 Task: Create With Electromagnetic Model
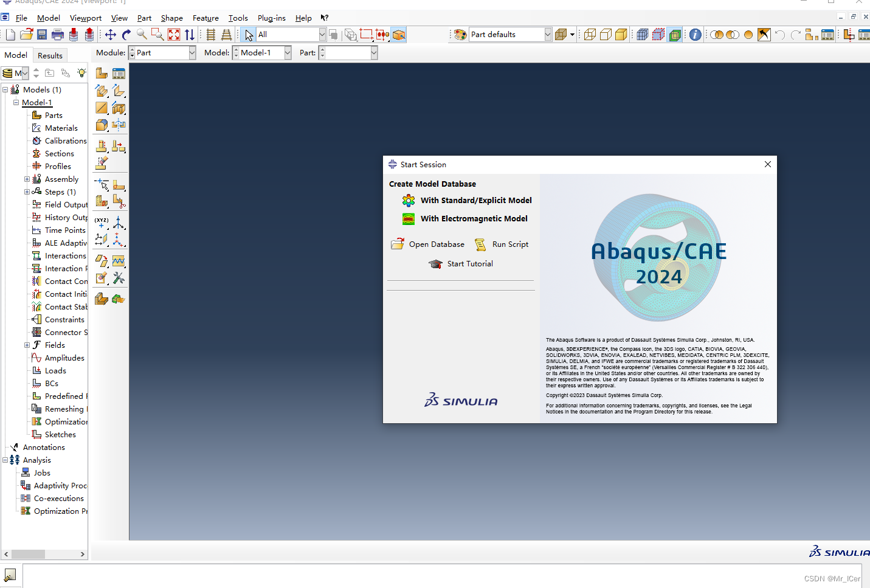[x=464, y=218]
